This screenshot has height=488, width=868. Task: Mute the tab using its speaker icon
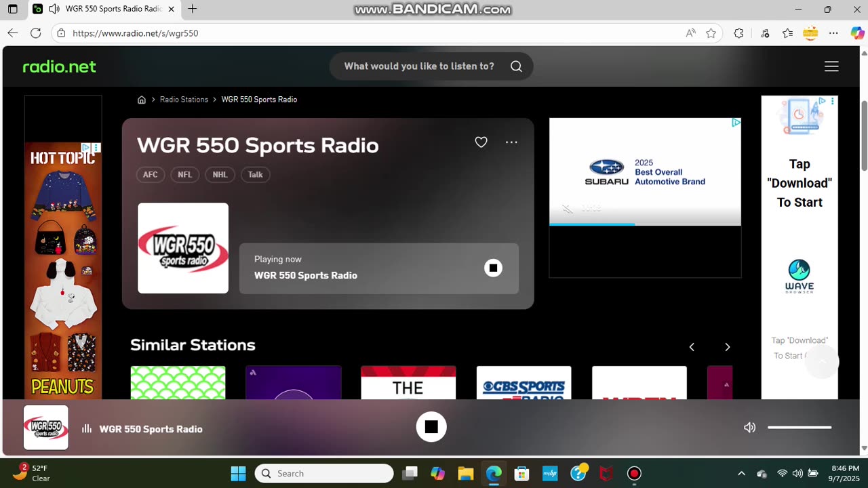point(54,9)
